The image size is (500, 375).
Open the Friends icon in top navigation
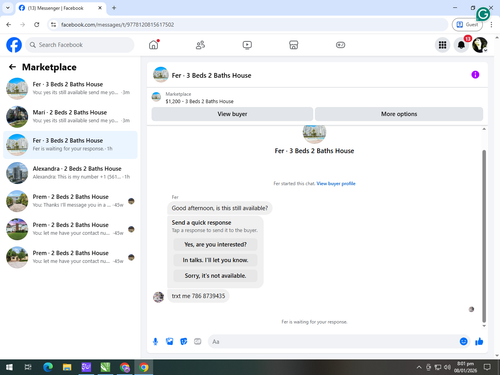click(x=200, y=45)
